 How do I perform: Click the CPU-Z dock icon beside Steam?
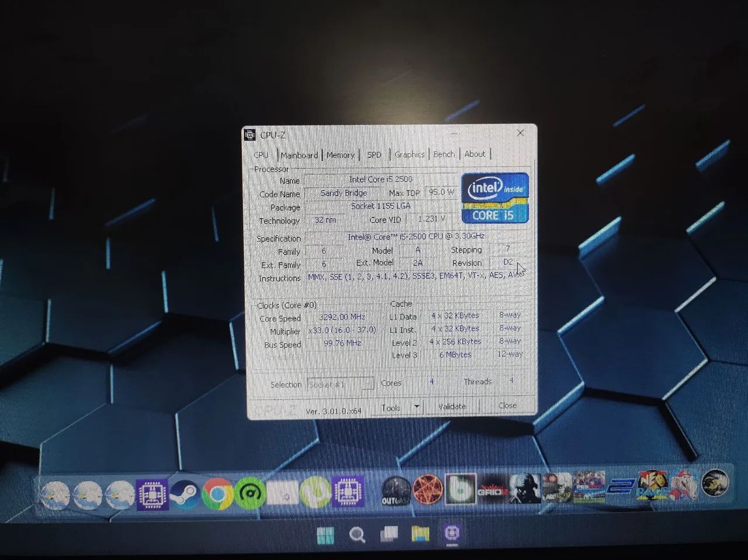pyautogui.click(x=153, y=495)
